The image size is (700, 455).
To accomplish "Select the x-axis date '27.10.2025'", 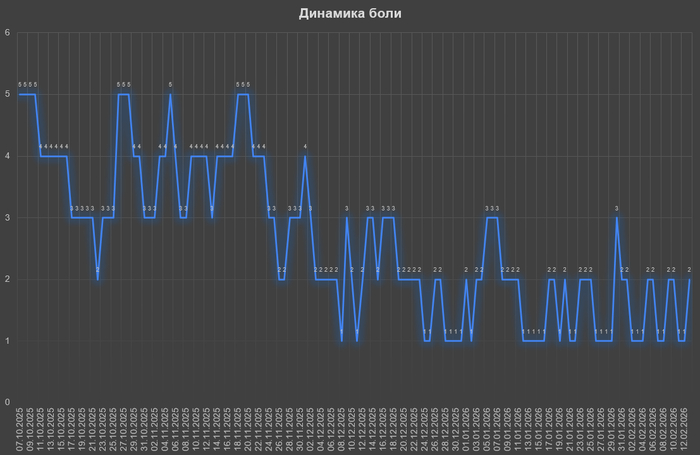I will pos(124,430).
